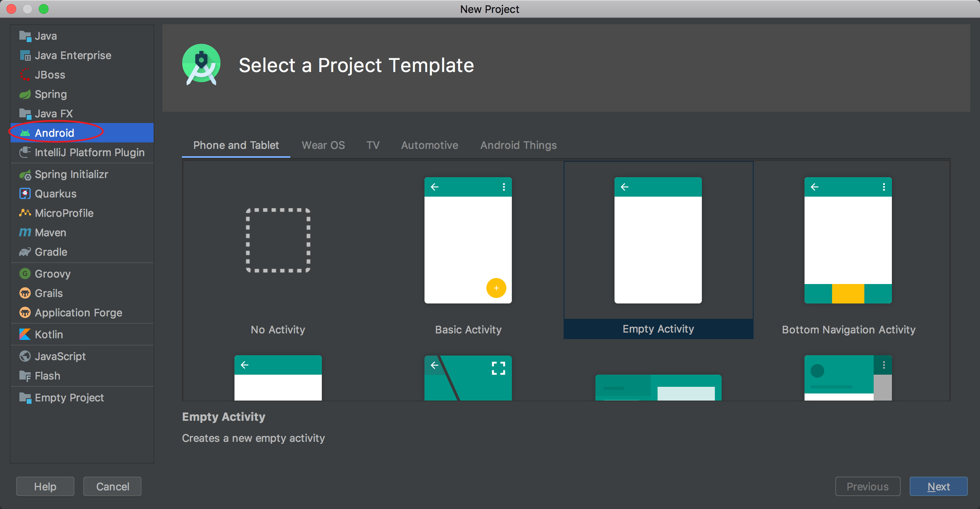Switch to the Wear OS tab
This screenshot has width=980, height=509.
pyautogui.click(x=323, y=145)
